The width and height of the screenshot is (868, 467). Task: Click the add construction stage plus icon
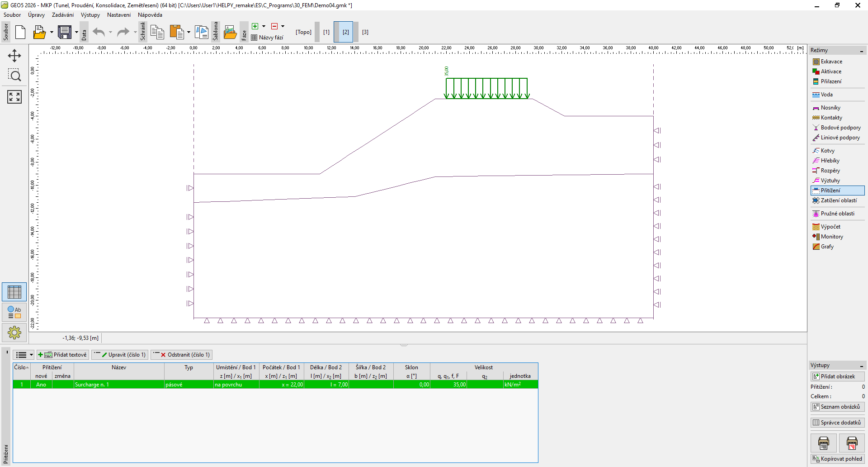coord(255,26)
